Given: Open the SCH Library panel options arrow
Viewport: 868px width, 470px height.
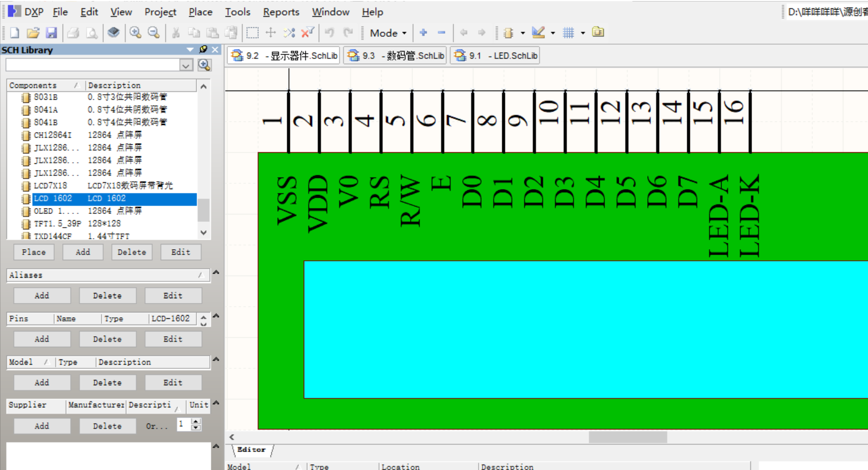Looking at the screenshot, I should click(x=190, y=50).
